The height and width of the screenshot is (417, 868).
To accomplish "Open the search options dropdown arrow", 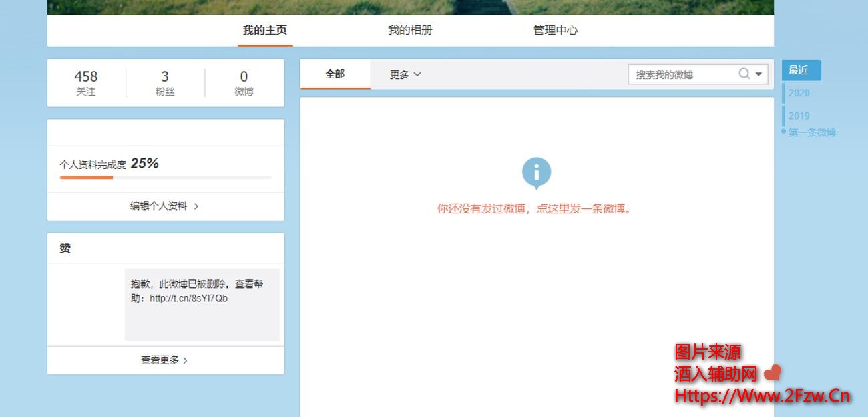I will click(758, 74).
